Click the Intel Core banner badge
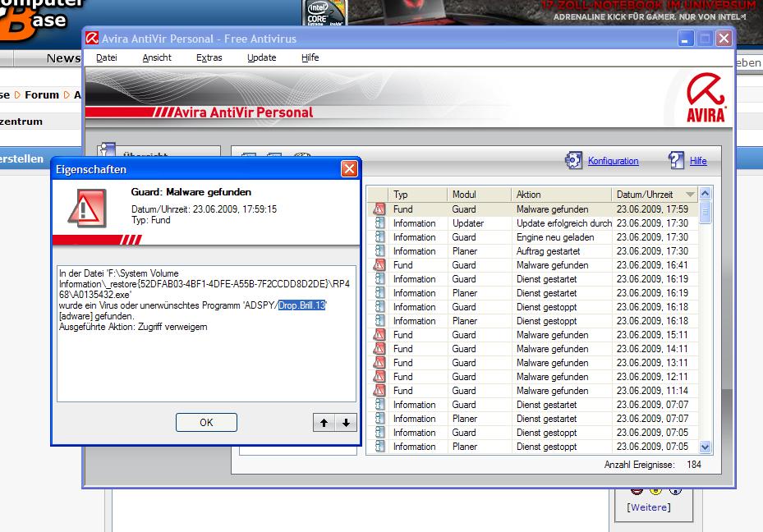The height and width of the screenshot is (532, 763). click(x=324, y=12)
